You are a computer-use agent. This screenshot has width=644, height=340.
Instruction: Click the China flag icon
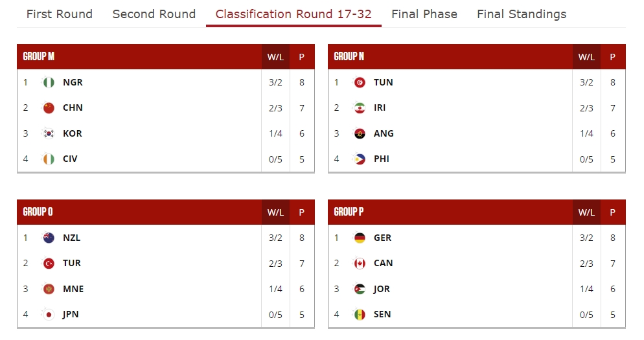[49, 108]
